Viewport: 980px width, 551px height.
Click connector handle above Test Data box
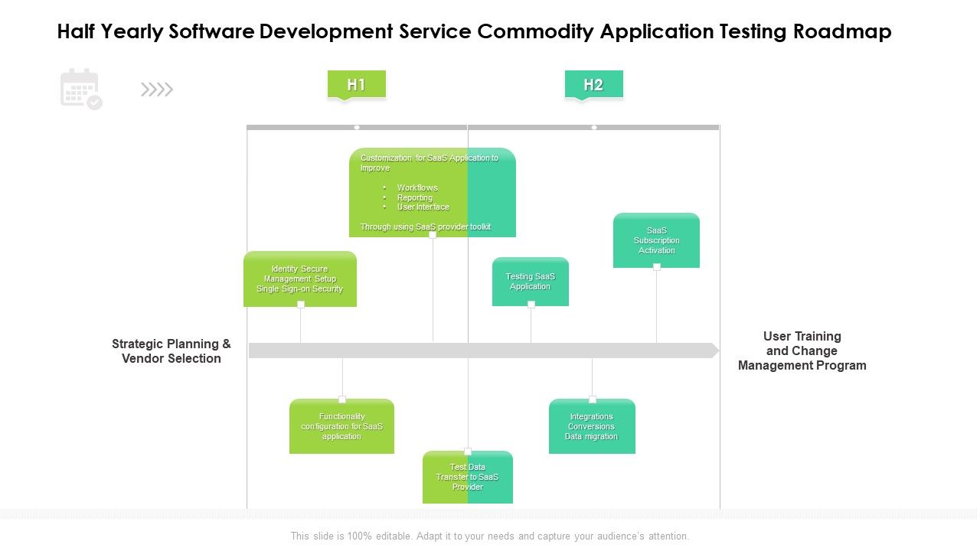coord(468,452)
